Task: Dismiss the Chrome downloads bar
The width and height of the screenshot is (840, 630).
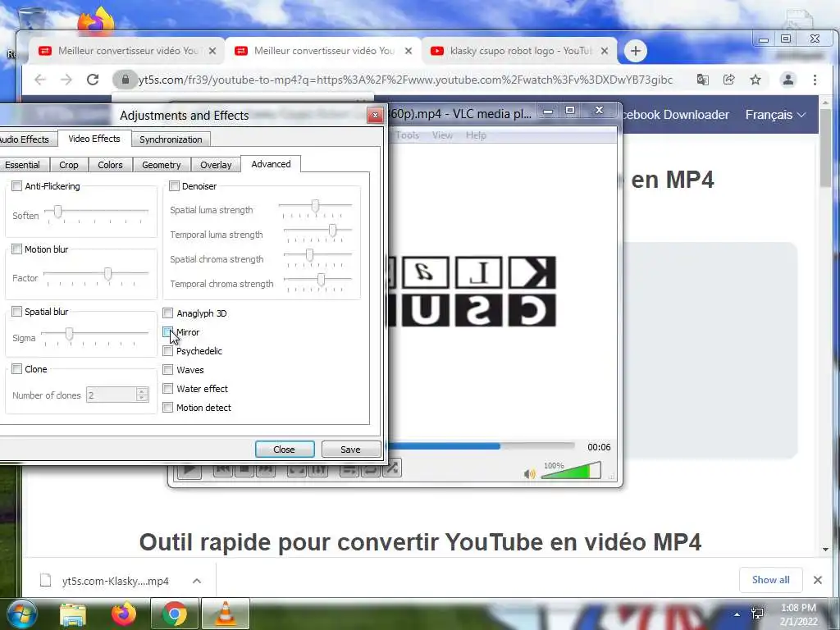Action: point(818,580)
